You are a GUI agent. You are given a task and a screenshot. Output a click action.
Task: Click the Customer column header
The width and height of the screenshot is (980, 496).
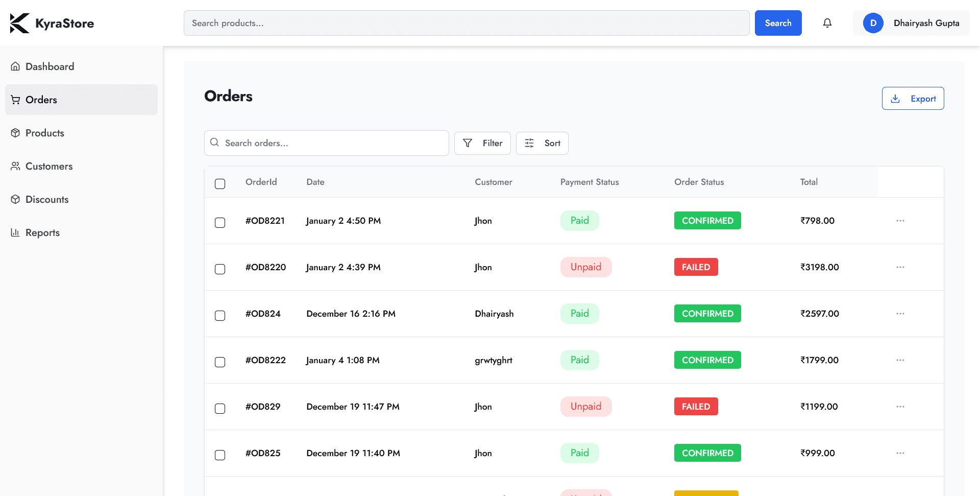click(x=494, y=182)
